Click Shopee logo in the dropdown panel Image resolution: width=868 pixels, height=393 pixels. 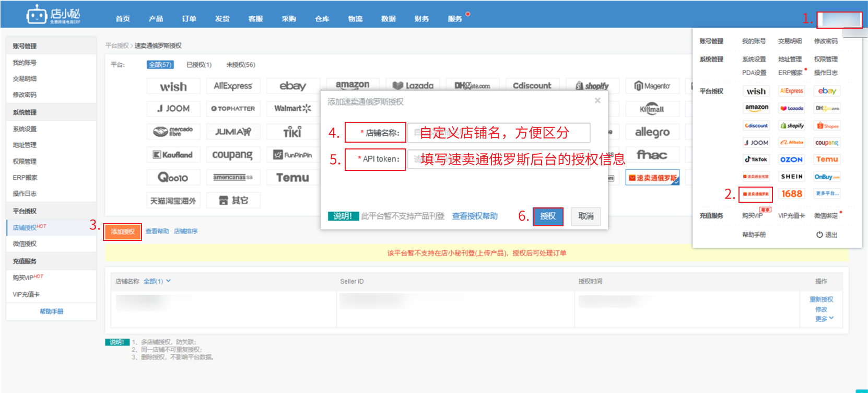[827, 125]
